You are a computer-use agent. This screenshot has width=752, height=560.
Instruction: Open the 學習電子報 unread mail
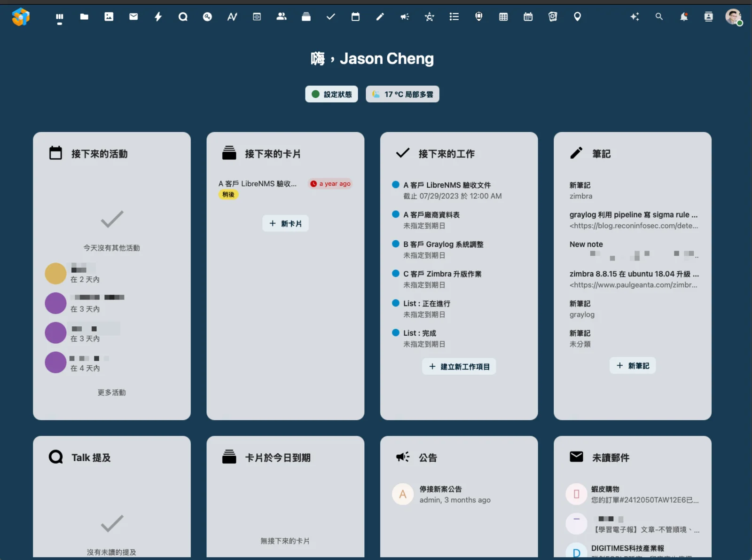(x=633, y=524)
